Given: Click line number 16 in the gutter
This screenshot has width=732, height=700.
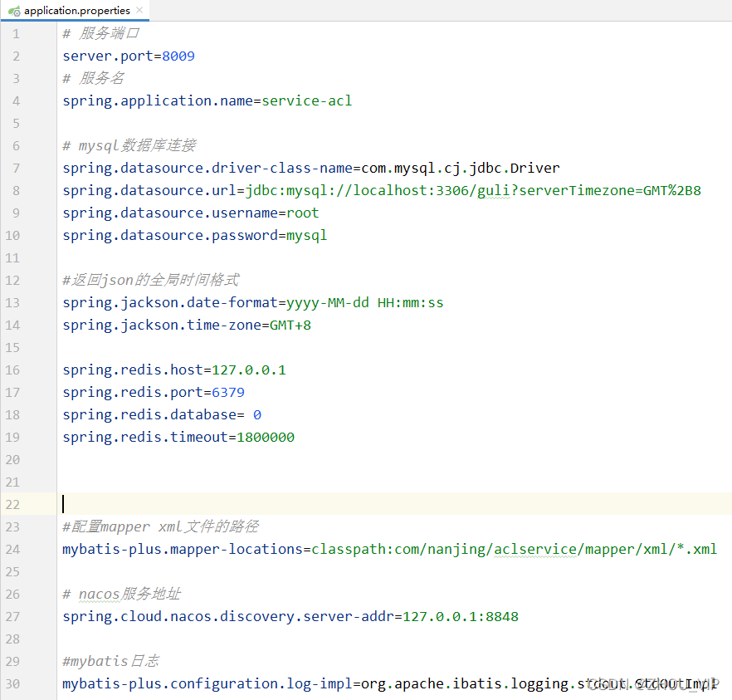Looking at the screenshot, I should 12,370.
